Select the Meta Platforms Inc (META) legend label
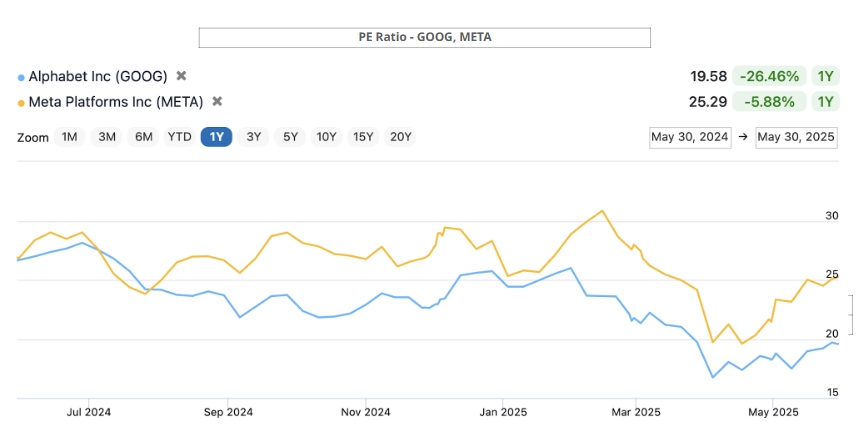Viewport: 862px width, 440px height. [116, 102]
